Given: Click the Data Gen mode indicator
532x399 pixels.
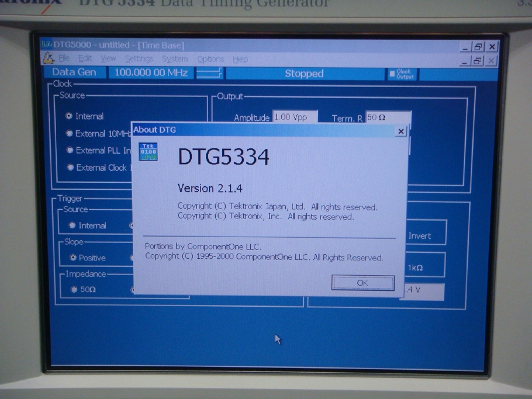Looking at the screenshot, I should (x=74, y=72).
